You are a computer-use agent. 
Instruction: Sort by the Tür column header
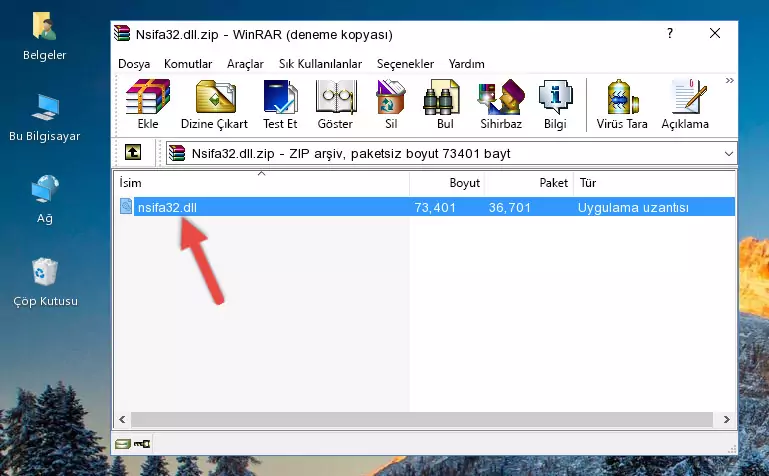pyautogui.click(x=654, y=183)
